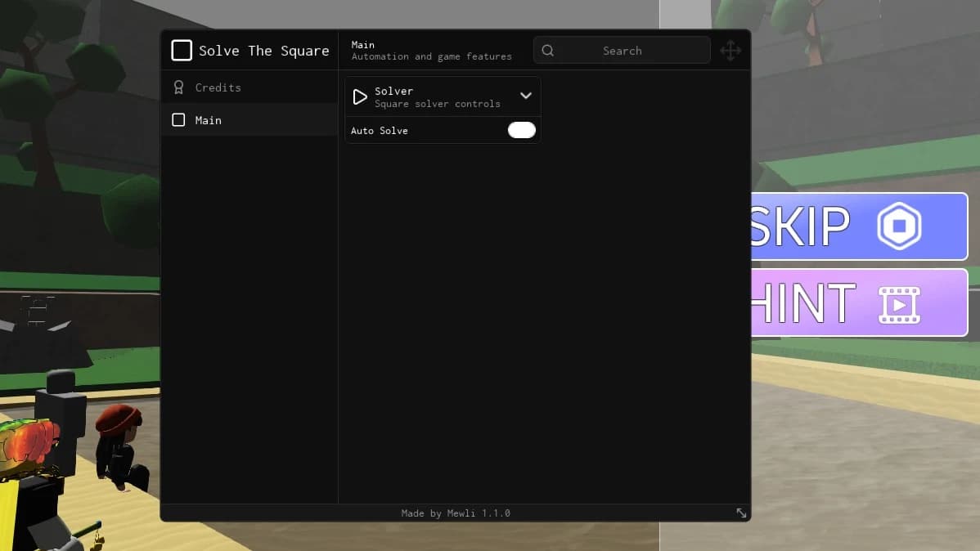This screenshot has height=551, width=980.
Task: Click the 'Solver' section heading text
Action: [x=393, y=92]
